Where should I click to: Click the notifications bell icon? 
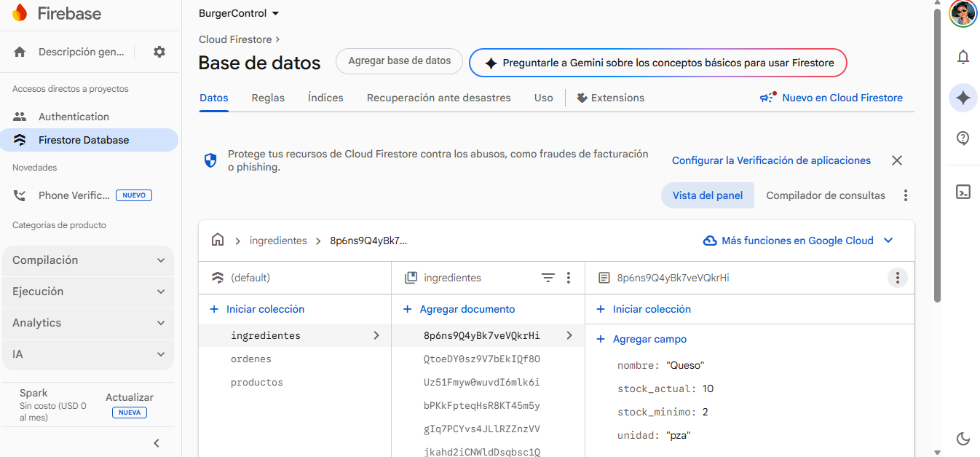(963, 57)
